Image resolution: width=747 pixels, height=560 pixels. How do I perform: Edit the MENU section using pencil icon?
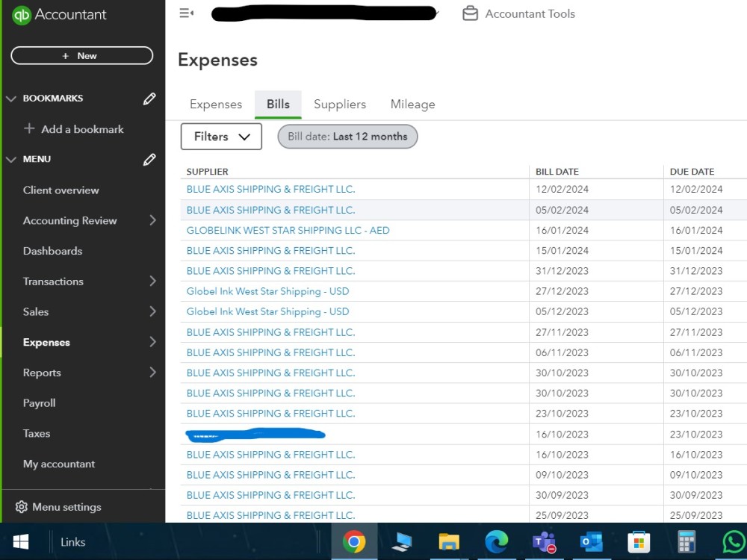(149, 160)
